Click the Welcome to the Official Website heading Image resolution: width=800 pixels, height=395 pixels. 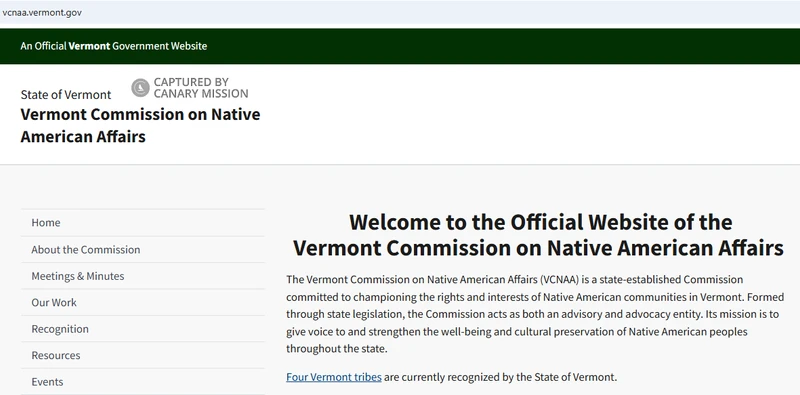[x=538, y=235]
